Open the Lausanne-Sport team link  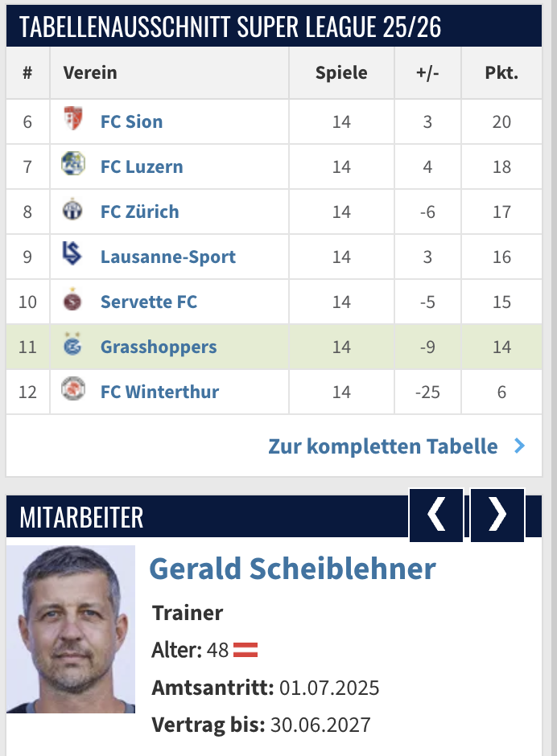pos(168,257)
